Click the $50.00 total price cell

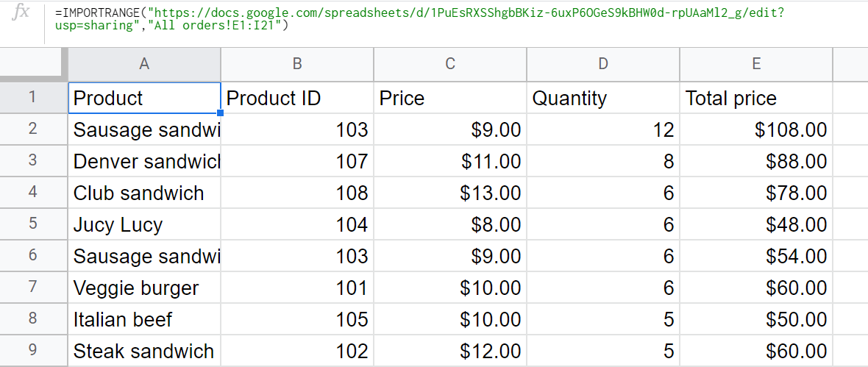pyautogui.click(x=756, y=319)
